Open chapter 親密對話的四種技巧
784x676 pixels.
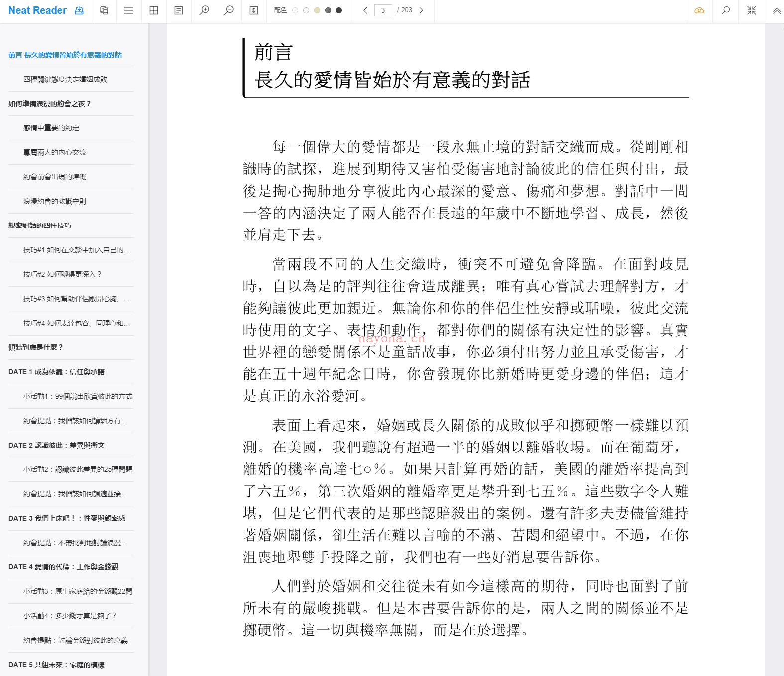40,225
